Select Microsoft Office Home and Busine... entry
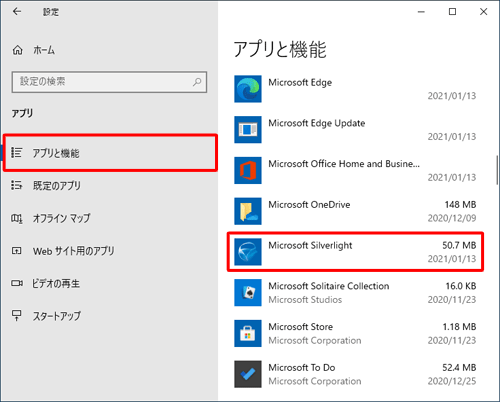Viewport: 500px width, 402px height. click(344, 164)
